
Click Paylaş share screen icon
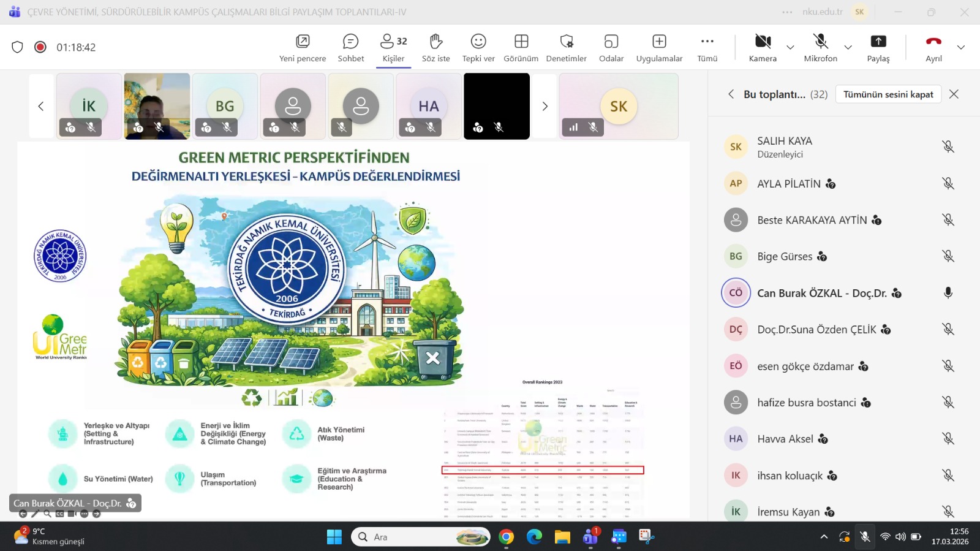(x=878, y=48)
